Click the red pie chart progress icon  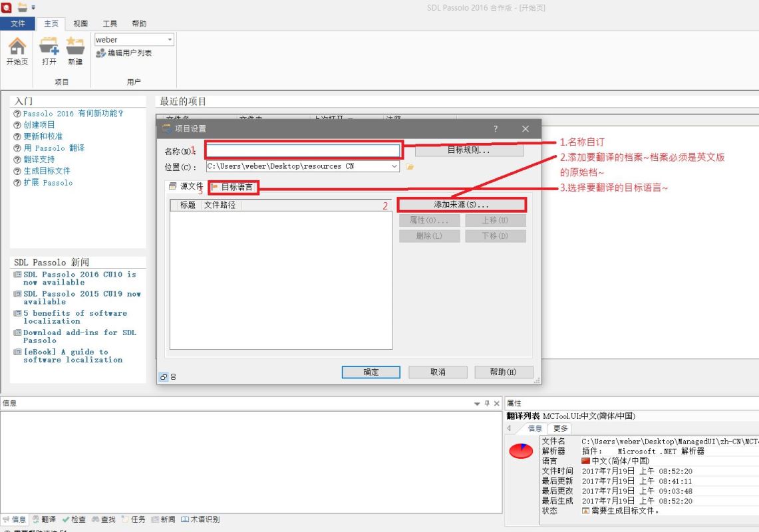(521, 451)
